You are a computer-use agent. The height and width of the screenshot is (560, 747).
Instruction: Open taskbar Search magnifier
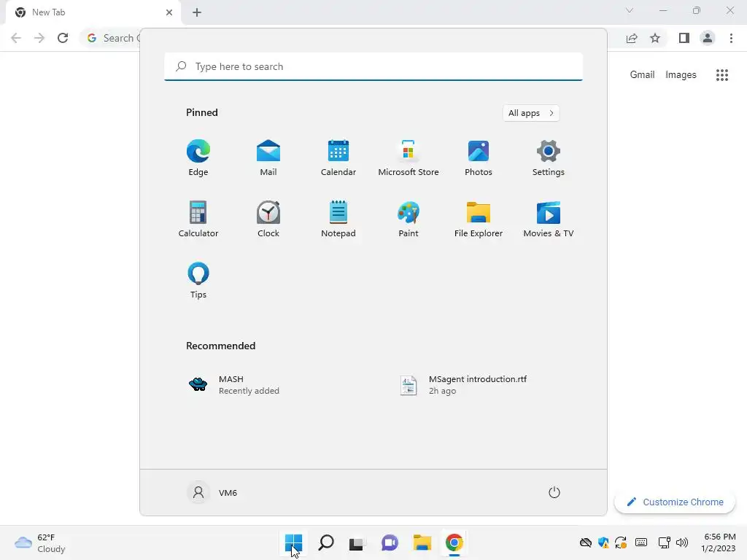click(326, 542)
